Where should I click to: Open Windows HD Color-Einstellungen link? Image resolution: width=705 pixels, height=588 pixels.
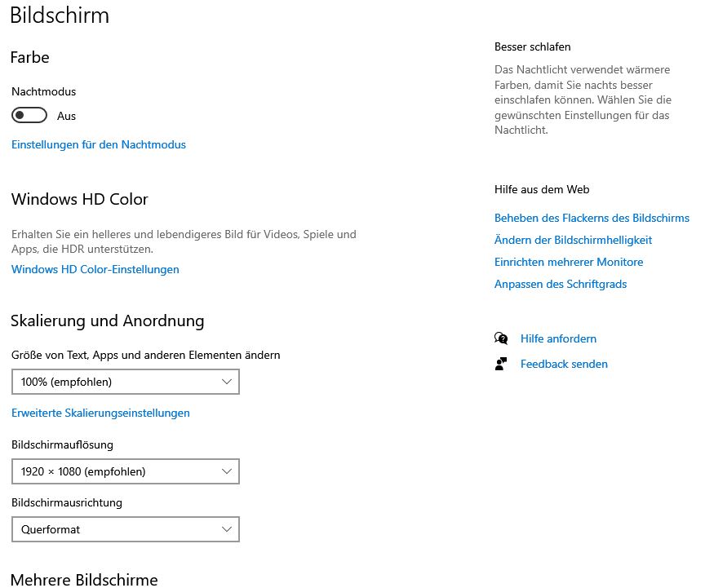tap(95, 269)
